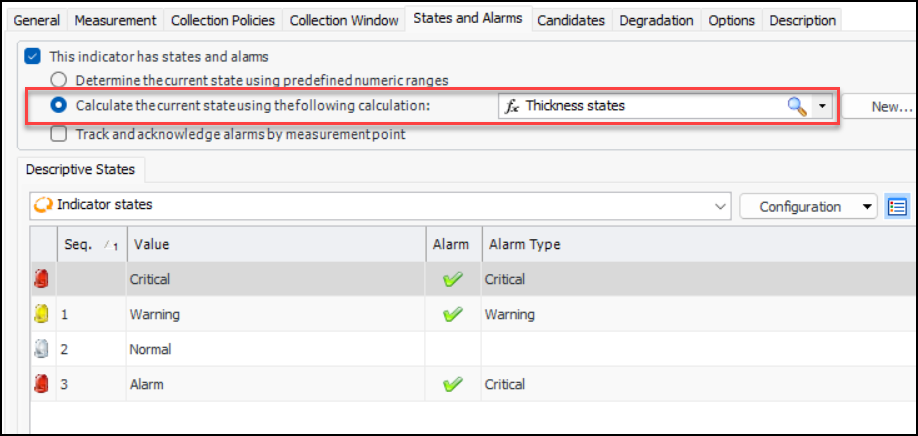Select the Descriptive States tab
This screenshot has height=436, width=918.
pos(83,170)
